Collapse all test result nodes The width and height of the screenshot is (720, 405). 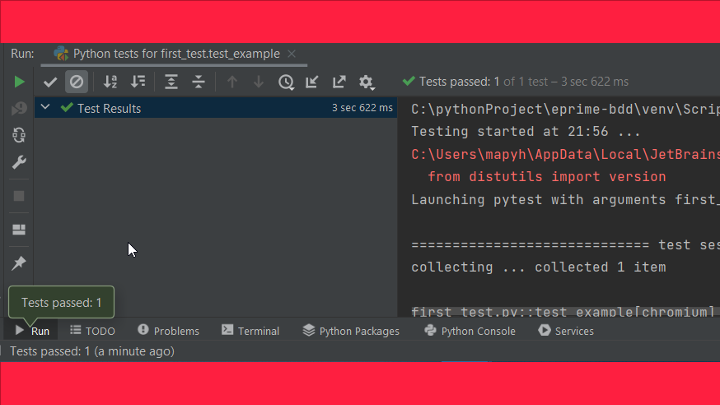click(199, 82)
